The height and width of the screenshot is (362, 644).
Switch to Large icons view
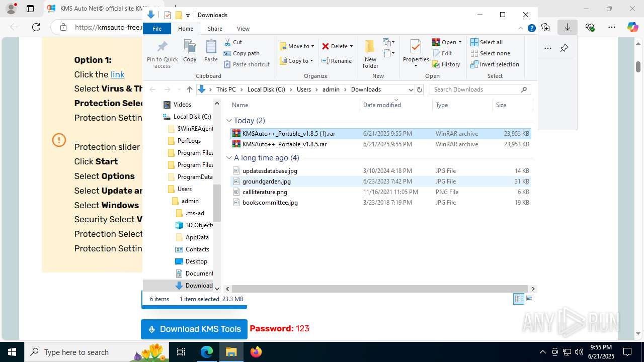[x=529, y=299]
